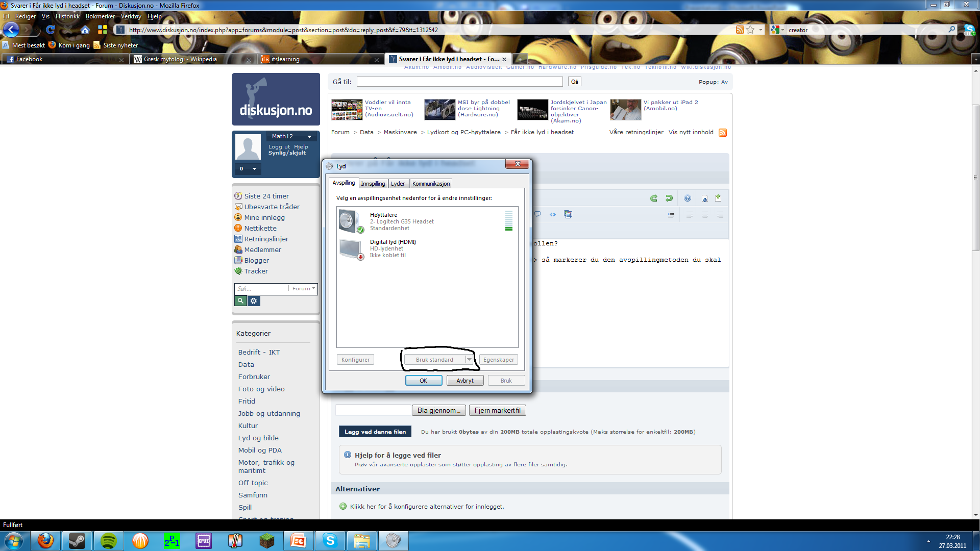Show hidden system tray icons

coord(928,541)
